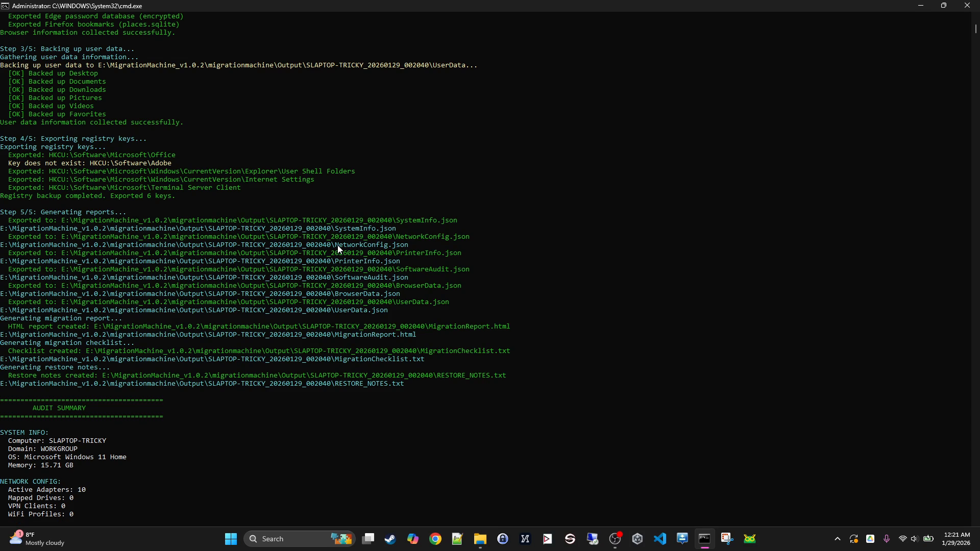980x551 pixels.
Task: Open the weather widget showing 8°F
Action: [36, 538]
